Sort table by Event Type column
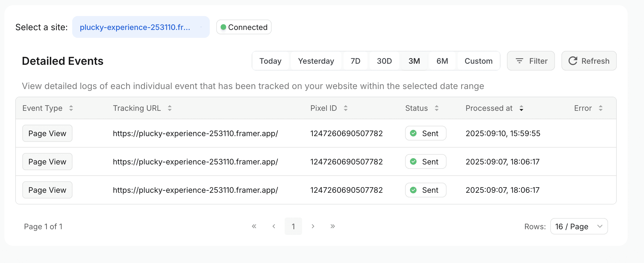 pyautogui.click(x=71, y=108)
